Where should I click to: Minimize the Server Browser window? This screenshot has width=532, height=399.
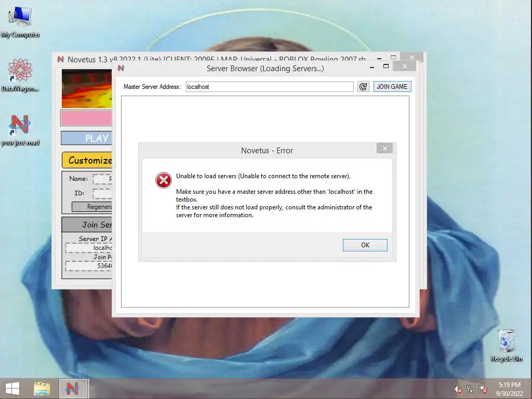click(372, 67)
